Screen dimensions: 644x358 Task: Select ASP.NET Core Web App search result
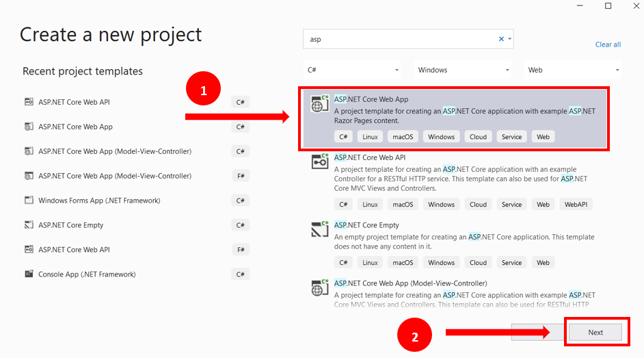pos(454,119)
